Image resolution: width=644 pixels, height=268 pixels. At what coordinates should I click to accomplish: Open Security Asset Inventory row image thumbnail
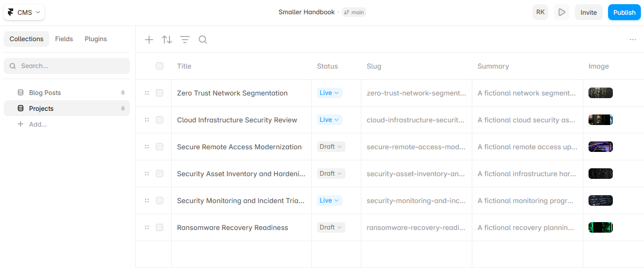coord(601,174)
